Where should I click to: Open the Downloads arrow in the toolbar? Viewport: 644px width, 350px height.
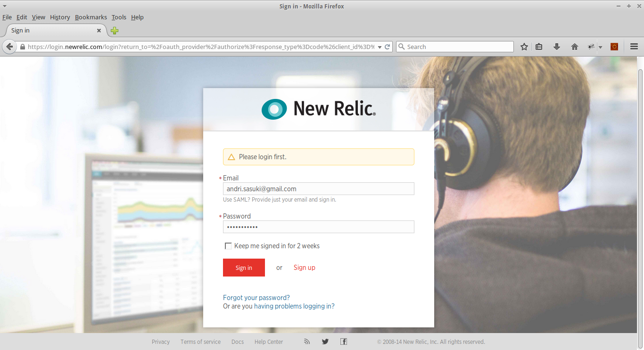point(556,47)
